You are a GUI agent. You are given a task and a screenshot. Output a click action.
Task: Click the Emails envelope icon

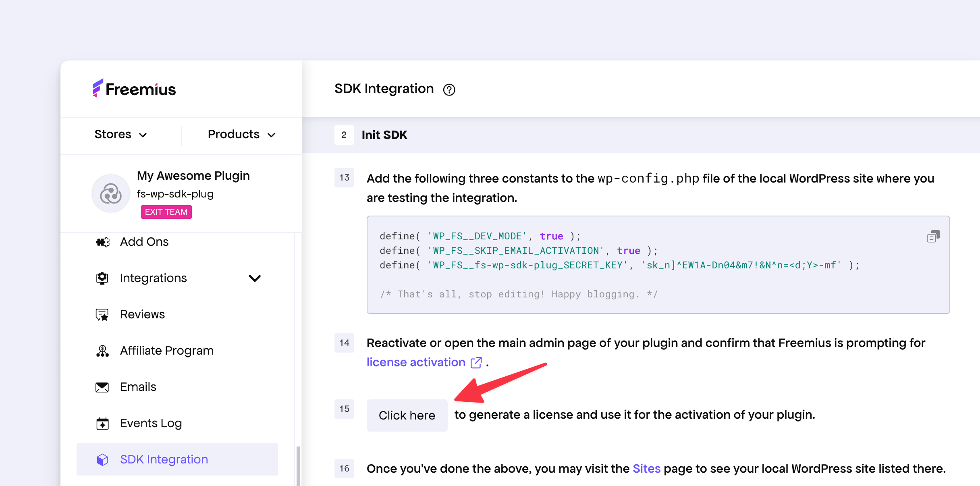[102, 387]
